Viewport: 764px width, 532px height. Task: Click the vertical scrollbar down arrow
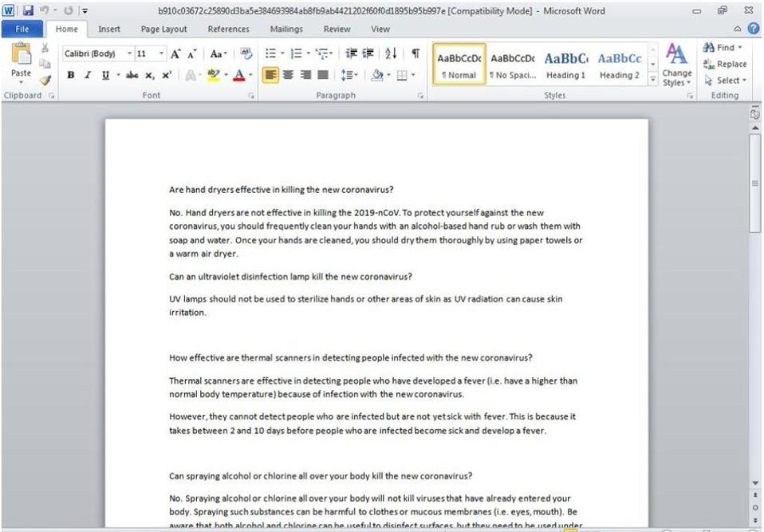(x=754, y=483)
